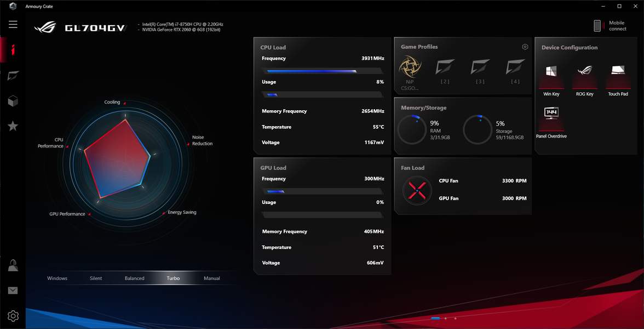The height and width of the screenshot is (329, 644).
Task: Switch to Balanced performance mode
Action: coord(134,279)
